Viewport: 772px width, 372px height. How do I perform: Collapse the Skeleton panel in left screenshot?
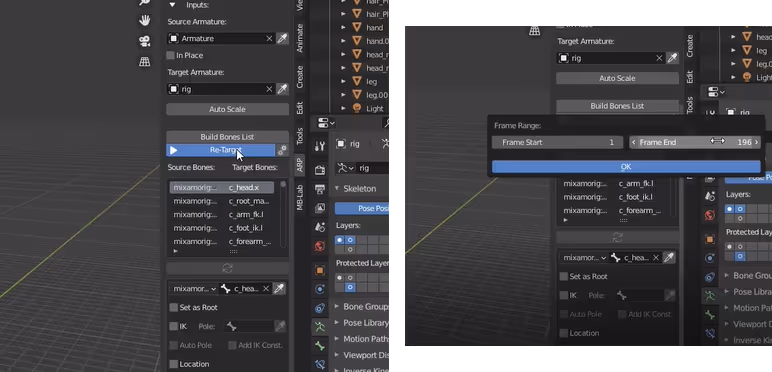pyautogui.click(x=337, y=189)
